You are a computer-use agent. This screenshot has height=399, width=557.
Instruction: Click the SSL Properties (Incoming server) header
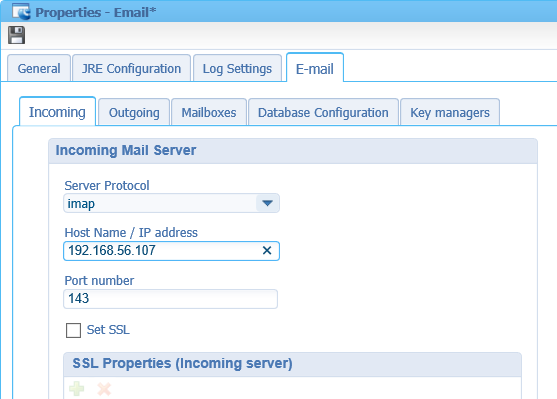292,364
